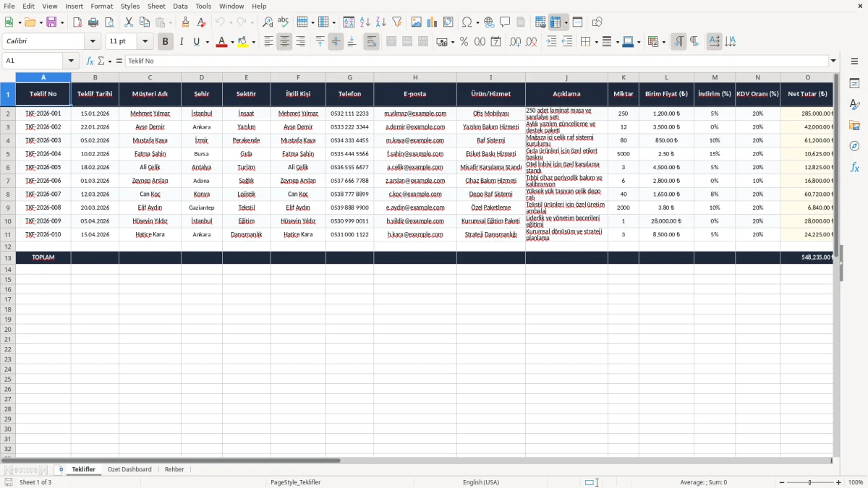Open Borders dropdown arrow
Screen dimensions: 868x488
coord(596,42)
